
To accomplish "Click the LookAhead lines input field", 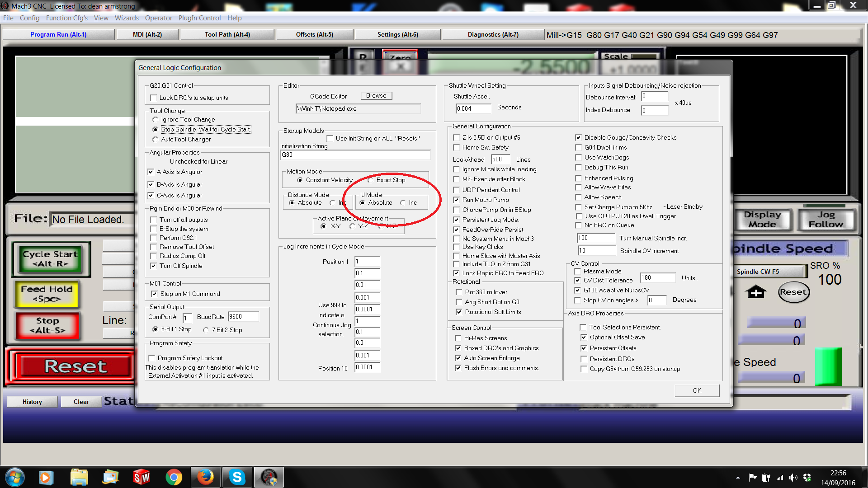I will 500,160.
